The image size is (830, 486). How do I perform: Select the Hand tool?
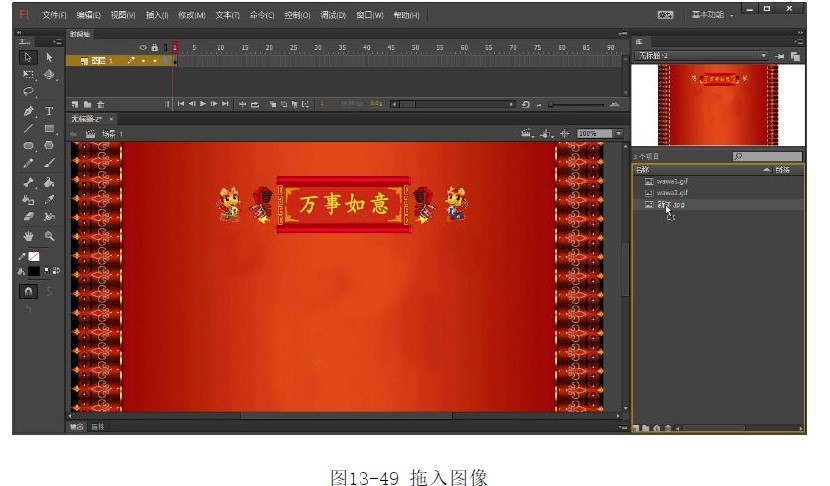pos(28,236)
